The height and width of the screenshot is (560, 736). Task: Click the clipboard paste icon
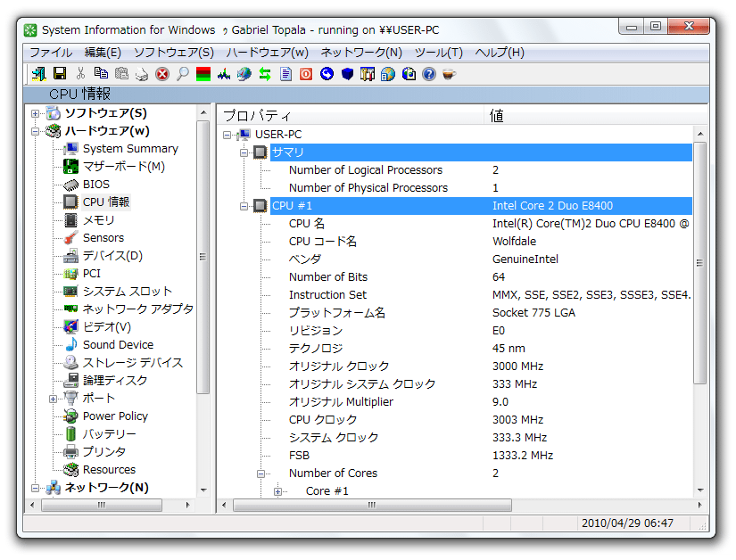click(x=121, y=74)
